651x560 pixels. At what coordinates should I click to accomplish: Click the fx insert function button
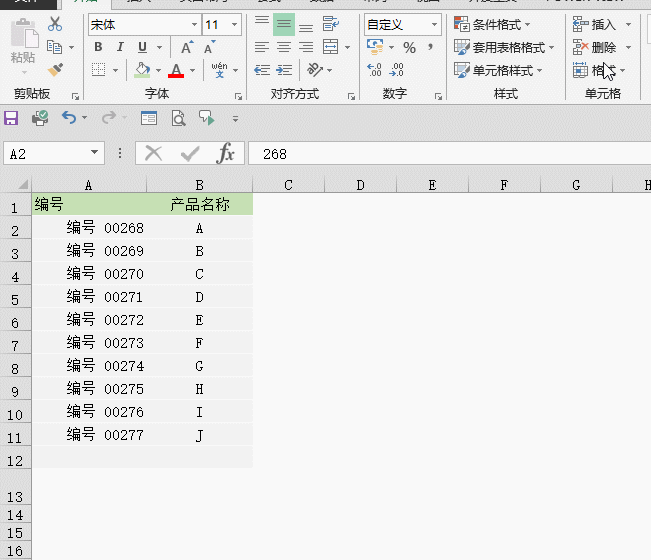[225, 153]
